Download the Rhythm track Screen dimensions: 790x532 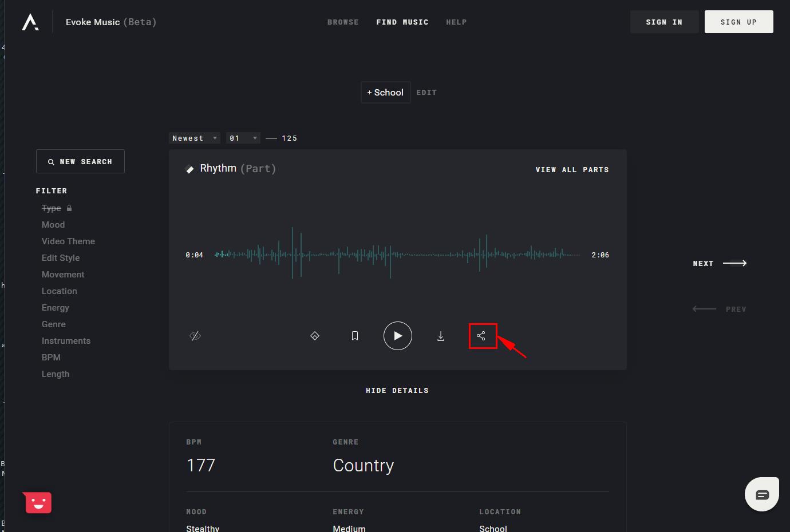441,336
